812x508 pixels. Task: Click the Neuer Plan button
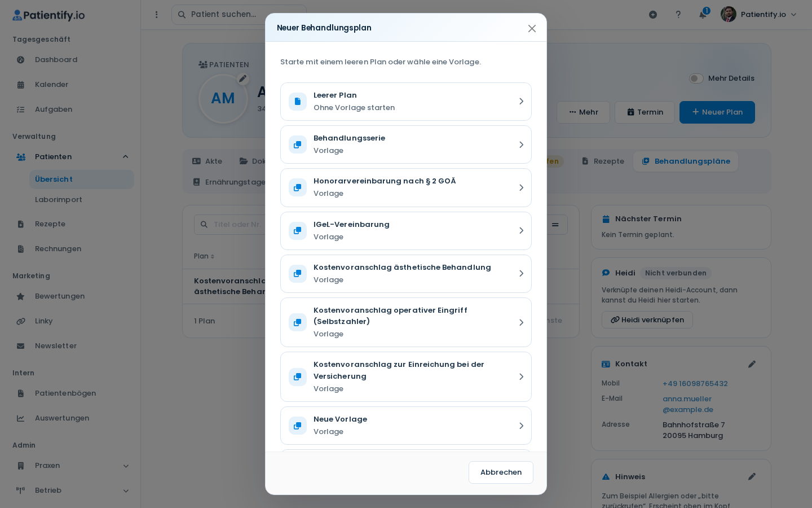tap(717, 112)
